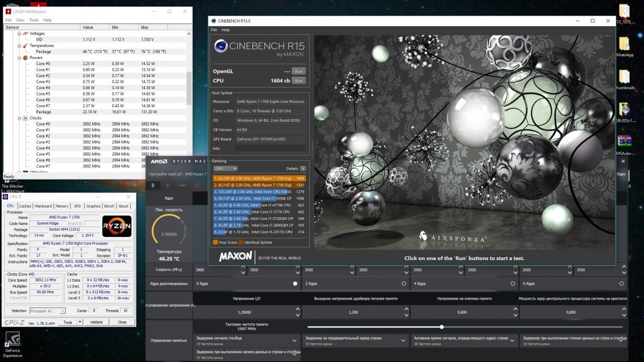The height and width of the screenshot is (362, 644).
Task: Collapse the Temperatures node in HWMonitor
Action: [19, 46]
